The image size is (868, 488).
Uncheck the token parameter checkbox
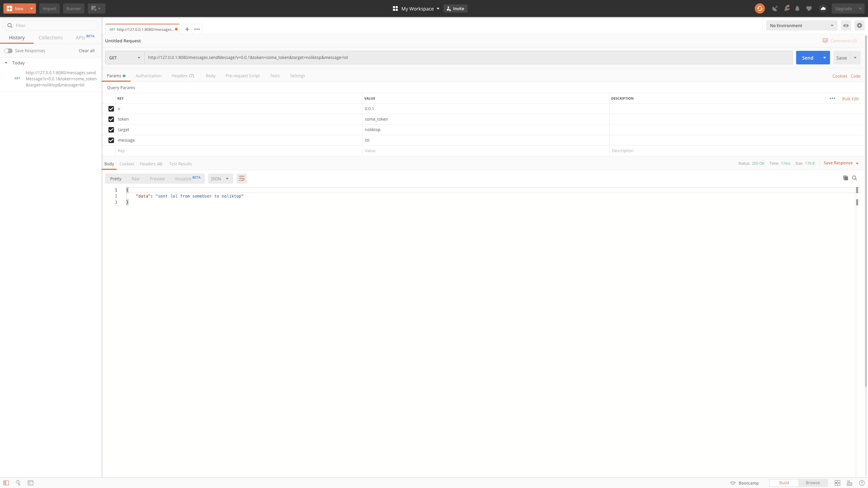click(111, 119)
